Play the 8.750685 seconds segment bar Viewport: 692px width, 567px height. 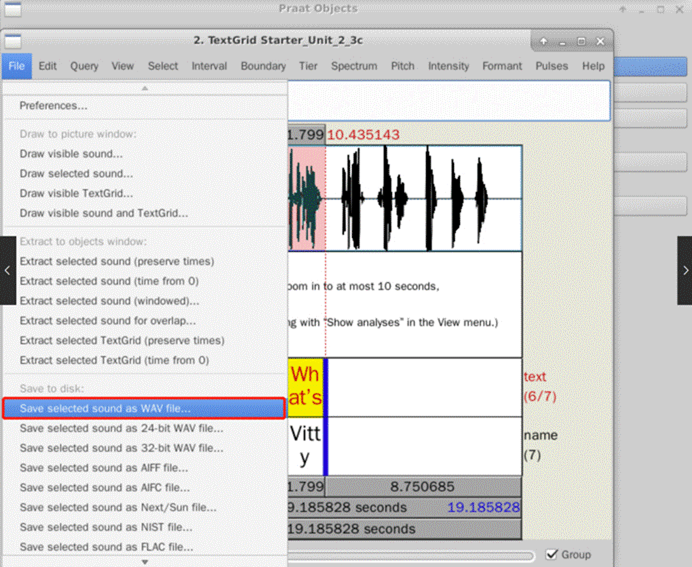pyautogui.click(x=423, y=487)
